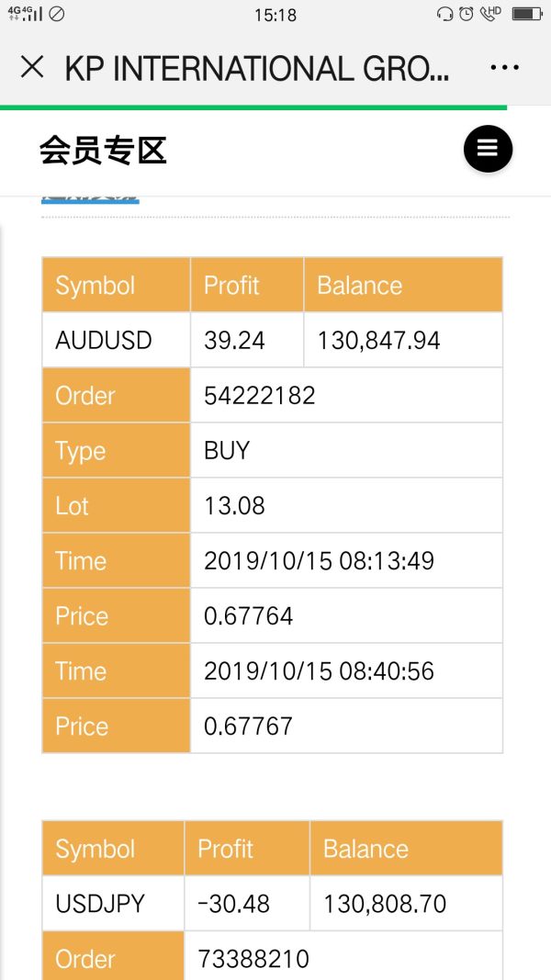
Task: Close the webpage with the X icon
Action: point(32,67)
